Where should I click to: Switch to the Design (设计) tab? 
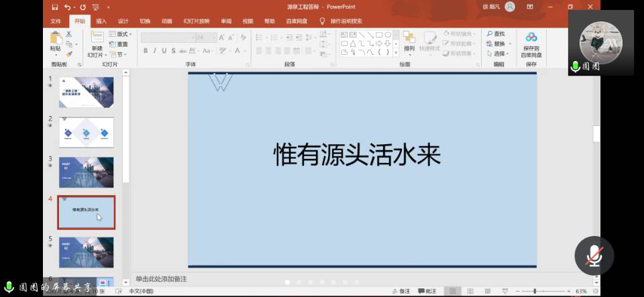coord(123,21)
